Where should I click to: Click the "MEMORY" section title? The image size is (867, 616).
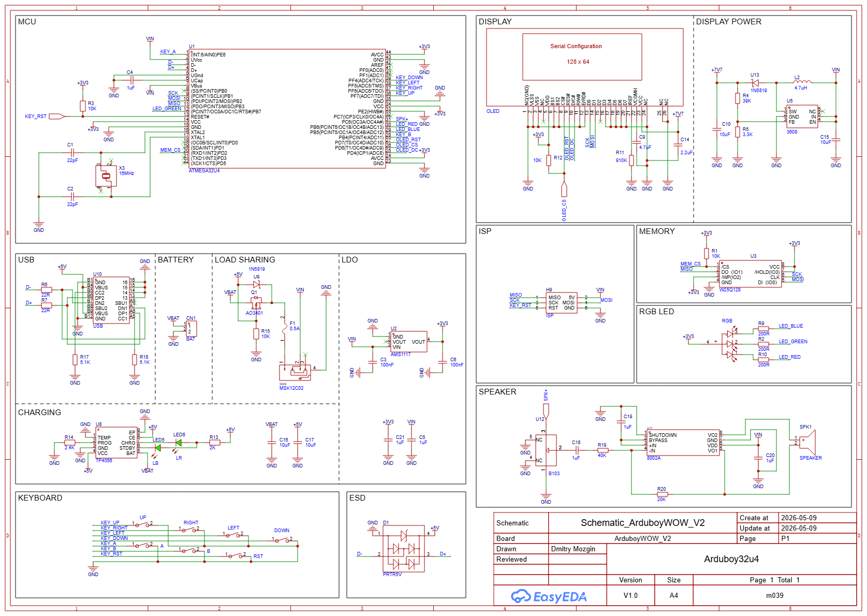[x=657, y=231]
